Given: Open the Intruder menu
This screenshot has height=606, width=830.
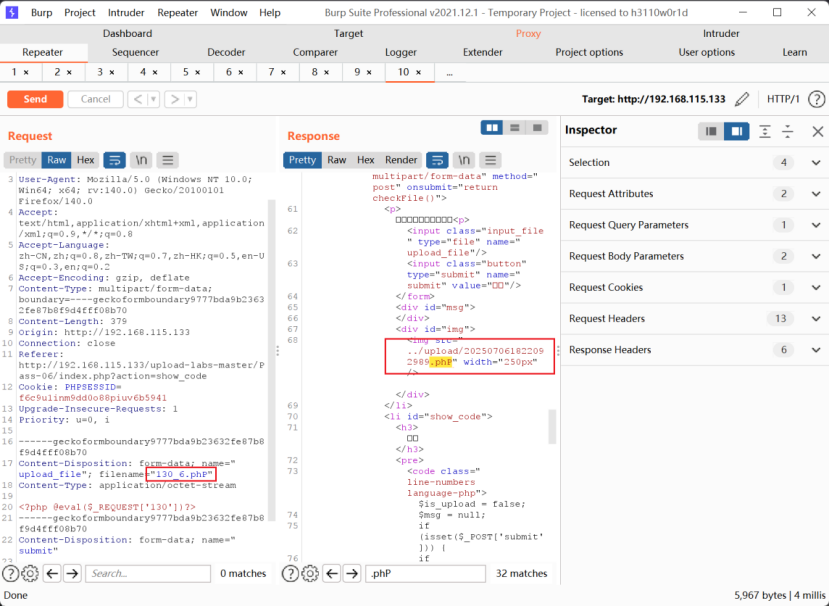Looking at the screenshot, I should tap(126, 12).
